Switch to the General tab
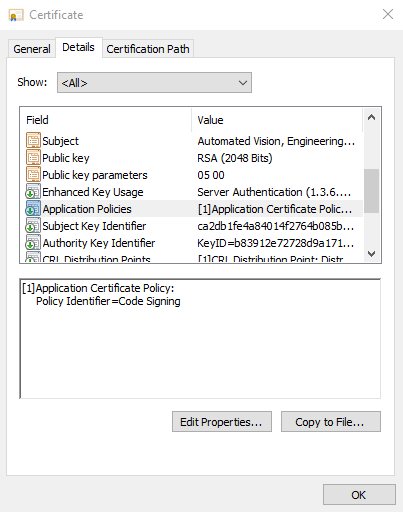403x512 pixels. 32,49
